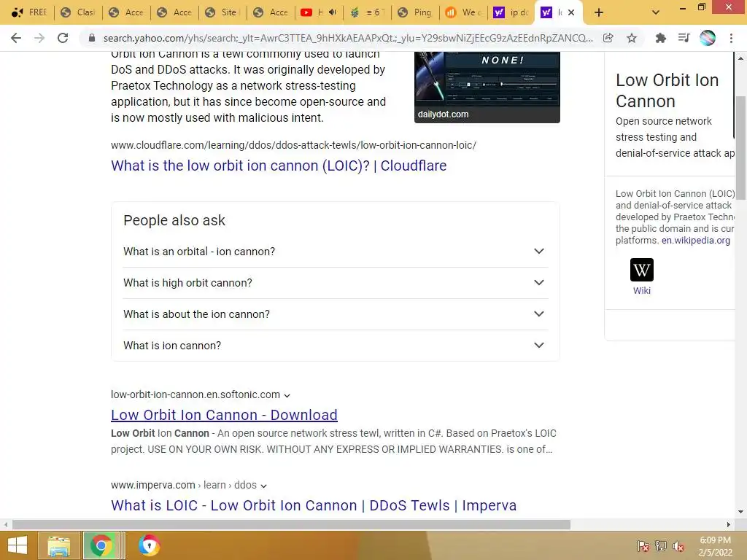Expand 'What is high orbit cannon?'
Image resolution: width=747 pixels, height=560 pixels.
(336, 283)
